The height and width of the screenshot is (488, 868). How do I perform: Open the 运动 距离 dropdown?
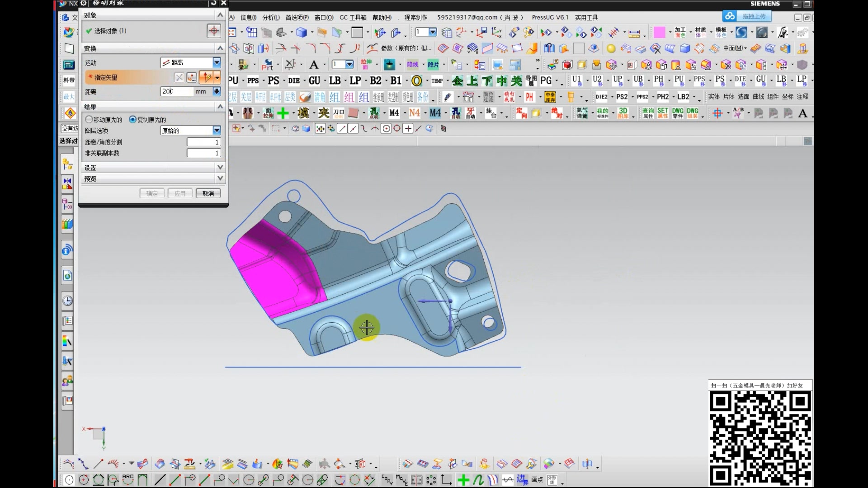coord(217,62)
